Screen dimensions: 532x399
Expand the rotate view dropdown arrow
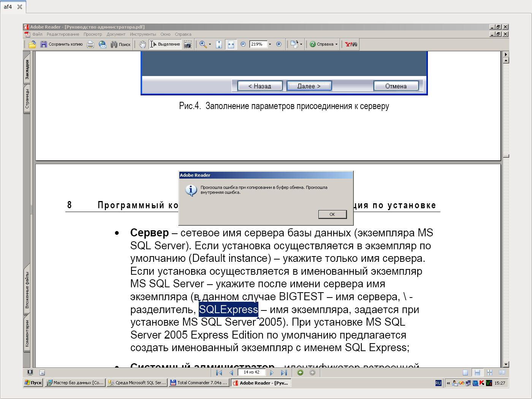tap(301, 44)
